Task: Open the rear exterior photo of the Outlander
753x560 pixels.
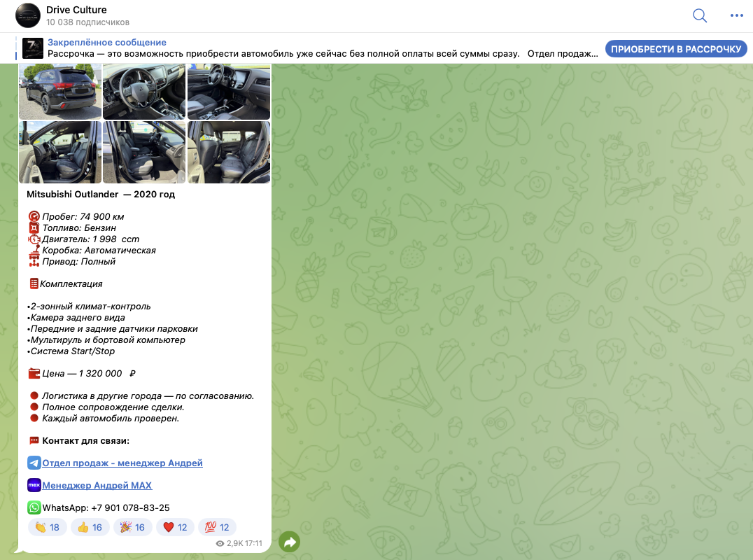Action: pos(60,91)
